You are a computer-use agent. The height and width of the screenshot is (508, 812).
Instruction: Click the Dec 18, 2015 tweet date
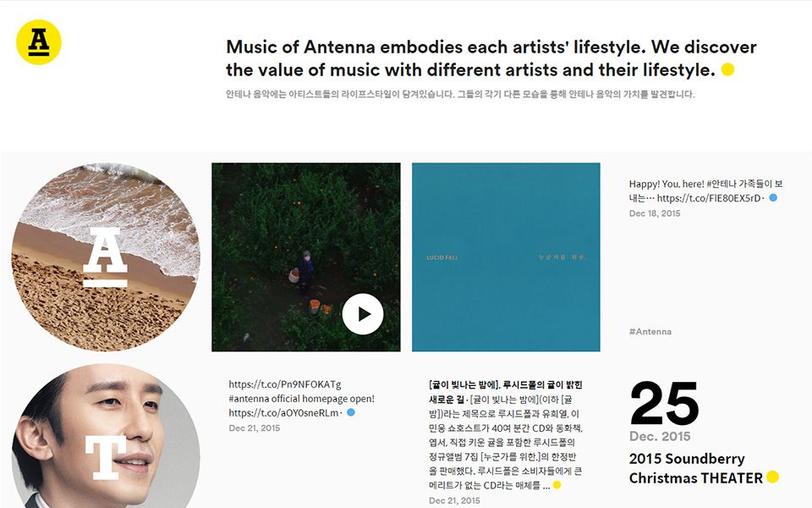pos(655,213)
